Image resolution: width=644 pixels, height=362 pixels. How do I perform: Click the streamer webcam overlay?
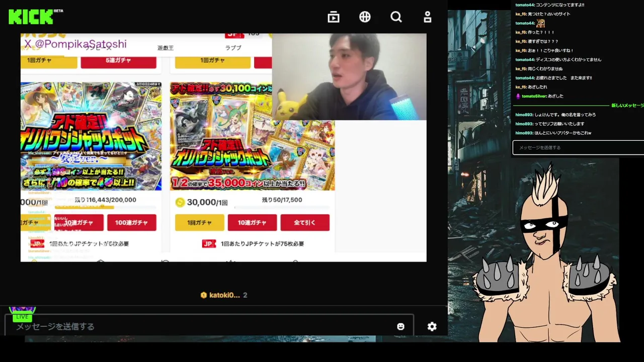click(349, 77)
